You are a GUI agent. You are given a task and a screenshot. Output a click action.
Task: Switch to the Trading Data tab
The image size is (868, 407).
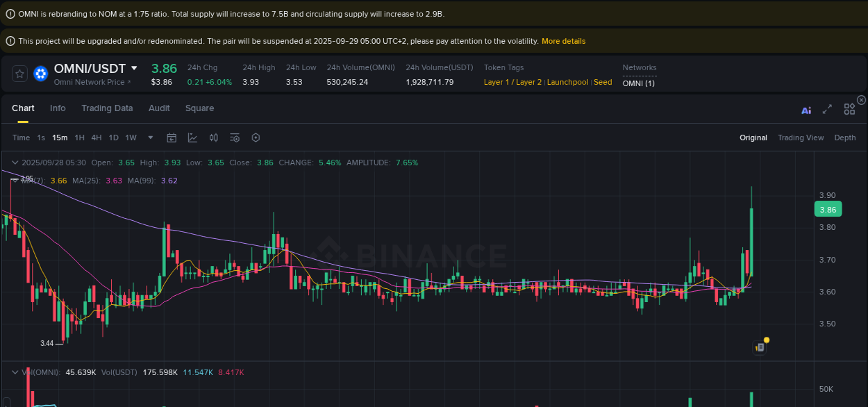pyautogui.click(x=107, y=108)
